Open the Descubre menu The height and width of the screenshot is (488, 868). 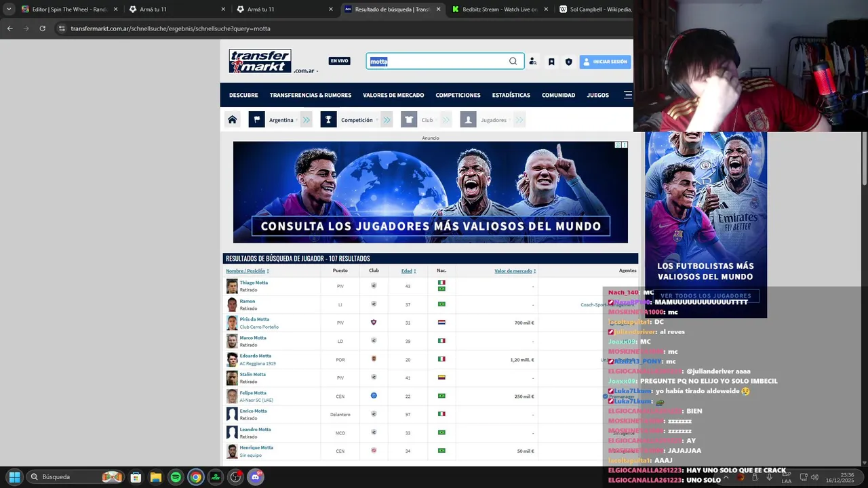tap(243, 95)
